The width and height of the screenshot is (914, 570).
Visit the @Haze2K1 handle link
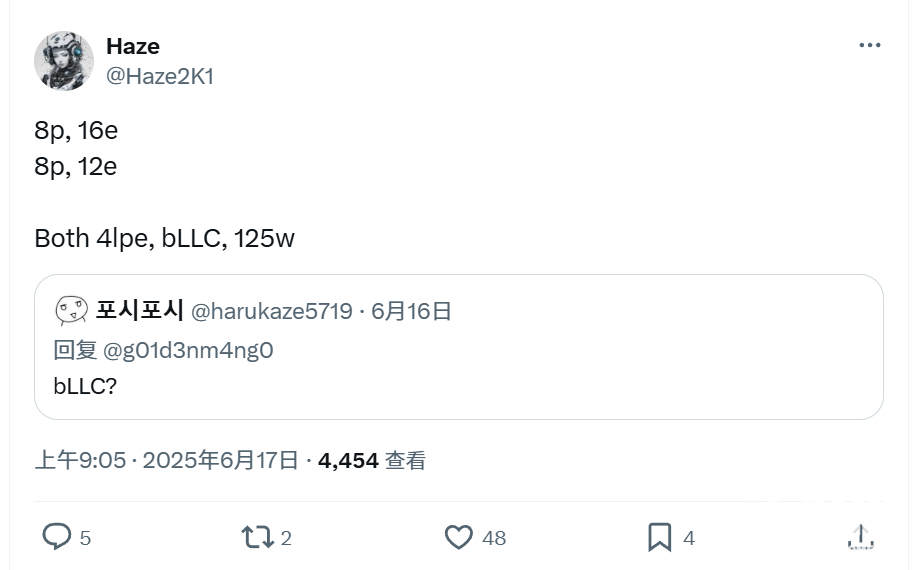[x=160, y=76]
